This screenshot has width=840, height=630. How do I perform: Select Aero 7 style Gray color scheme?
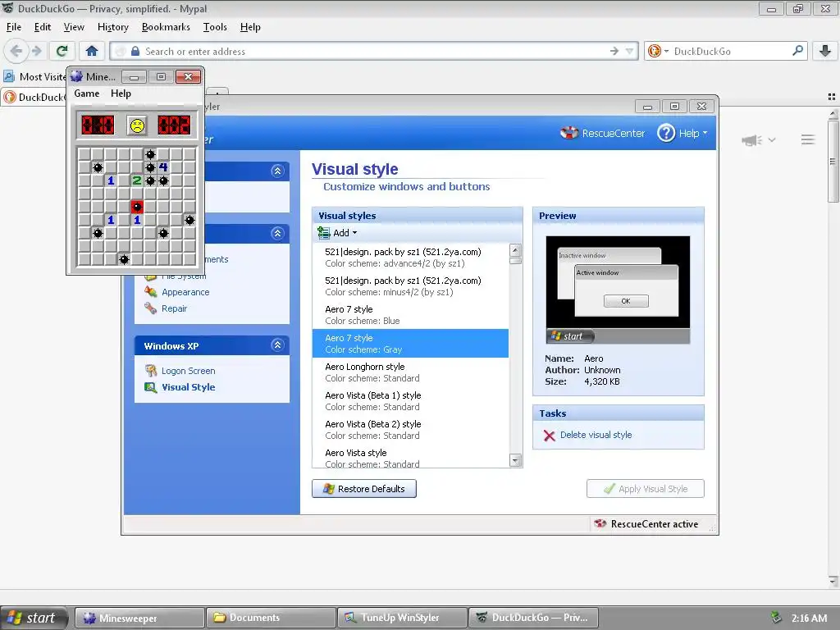click(410, 344)
